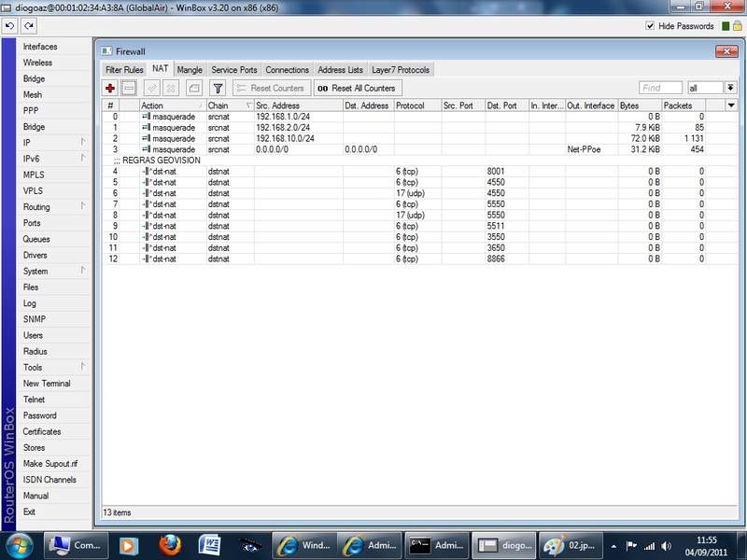Click the yellow padlock icon
This screenshot has height=560, width=747.
click(x=738, y=26)
